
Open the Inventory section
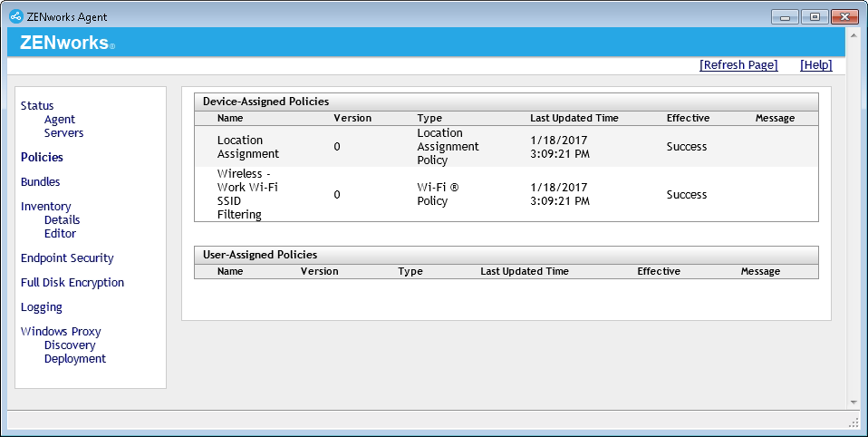(x=46, y=207)
